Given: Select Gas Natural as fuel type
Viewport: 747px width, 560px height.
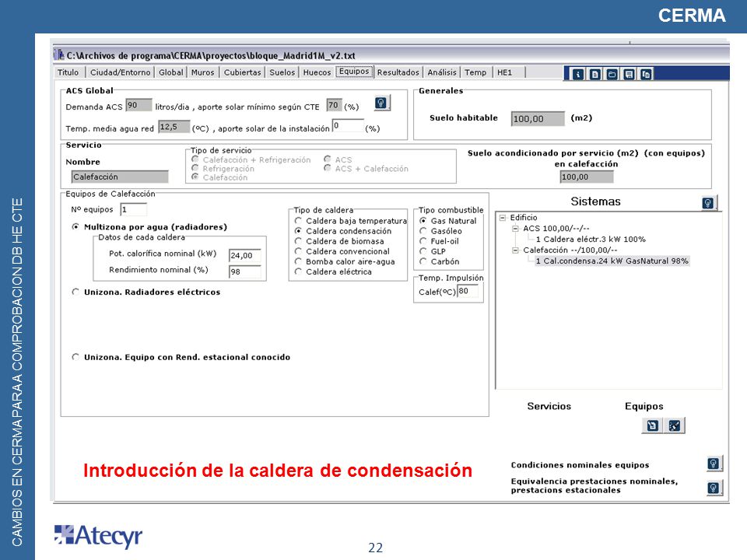Looking at the screenshot, I should click(423, 220).
